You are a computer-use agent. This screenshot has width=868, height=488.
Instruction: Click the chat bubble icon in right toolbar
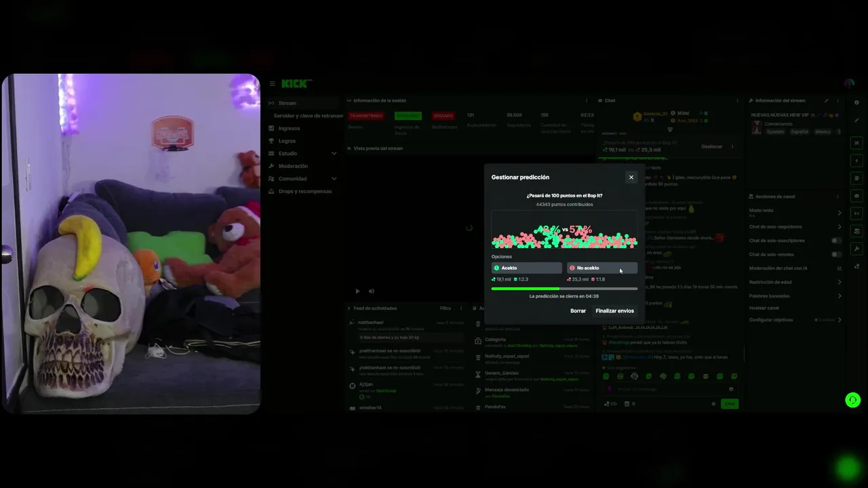click(856, 196)
